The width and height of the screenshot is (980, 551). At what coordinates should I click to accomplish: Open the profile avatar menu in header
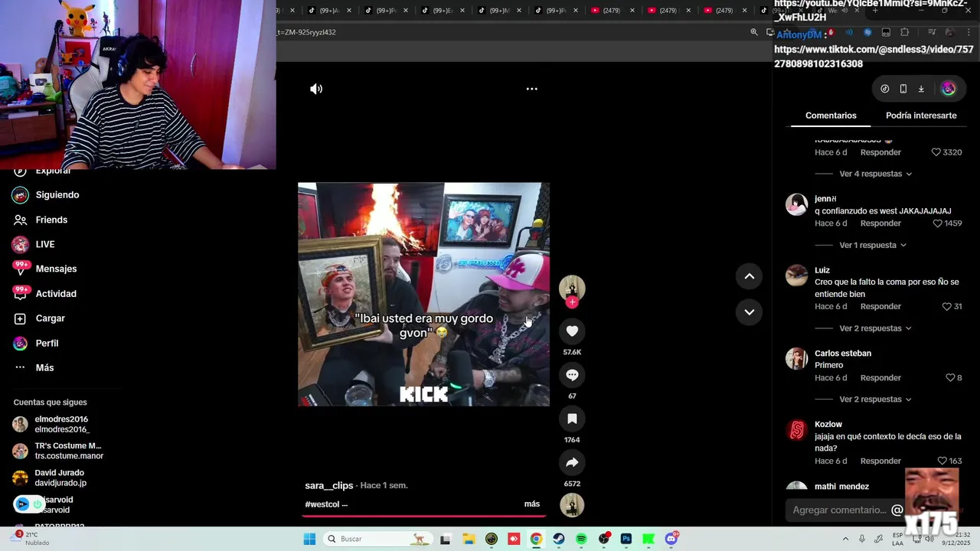pos(948,89)
